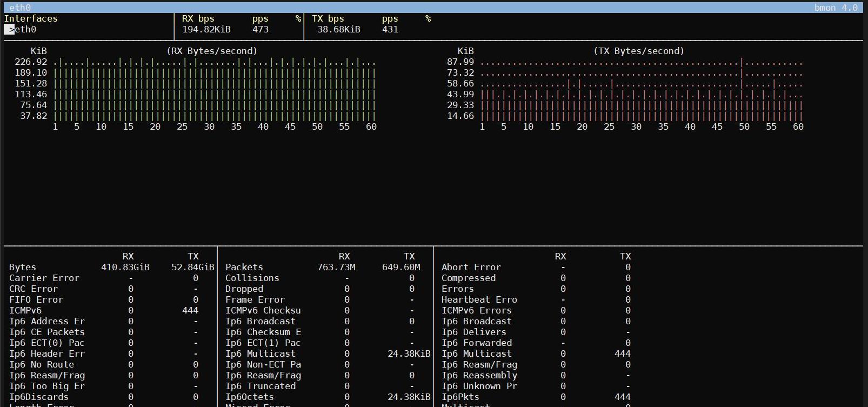Click the FIFO Error row label

36,299
